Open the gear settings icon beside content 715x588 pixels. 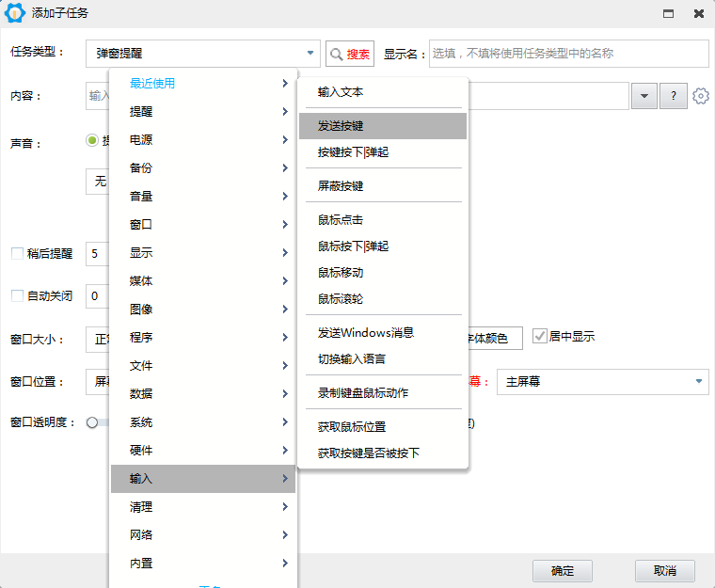[x=700, y=96]
